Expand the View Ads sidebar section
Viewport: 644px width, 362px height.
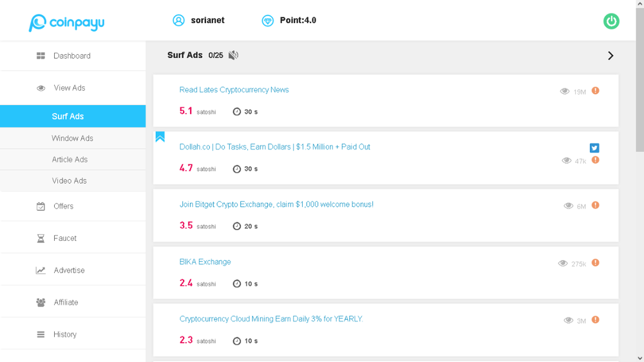pyautogui.click(x=70, y=88)
